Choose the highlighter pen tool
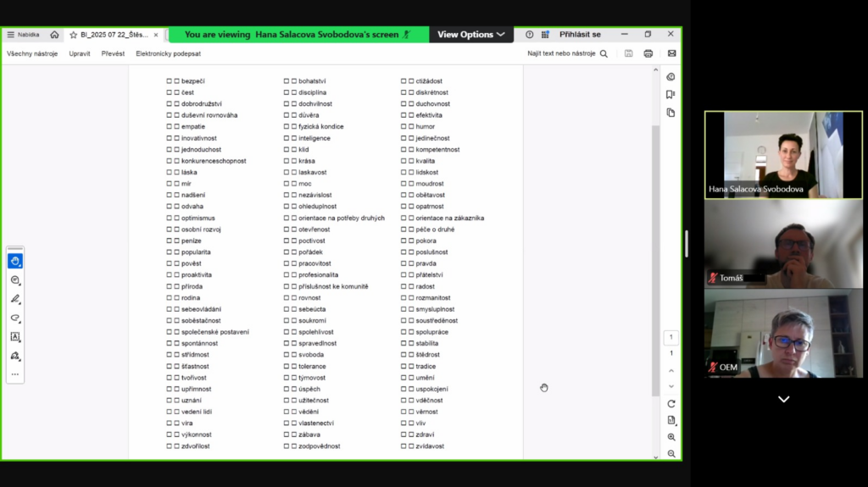This screenshot has width=868, height=487. [x=15, y=299]
